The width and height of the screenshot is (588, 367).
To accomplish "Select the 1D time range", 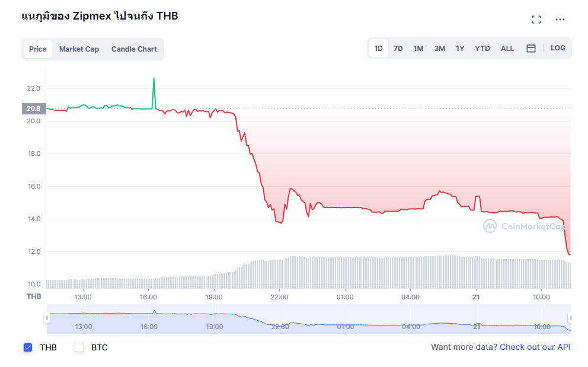I will point(378,49).
